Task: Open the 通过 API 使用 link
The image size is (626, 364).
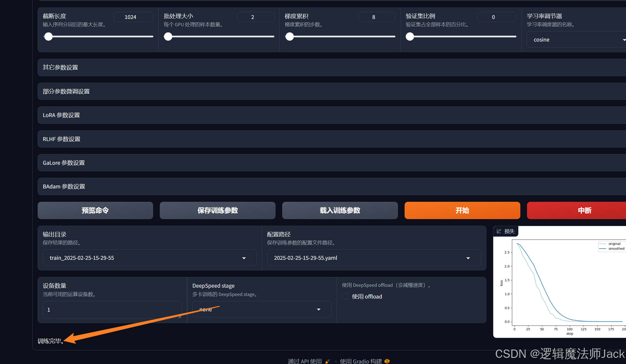Action: [305, 361]
